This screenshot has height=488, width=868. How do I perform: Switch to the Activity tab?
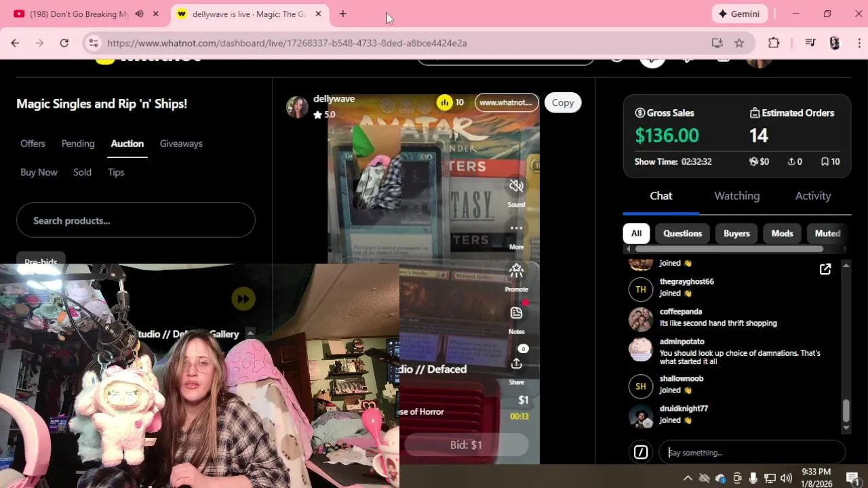click(x=812, y=196)
